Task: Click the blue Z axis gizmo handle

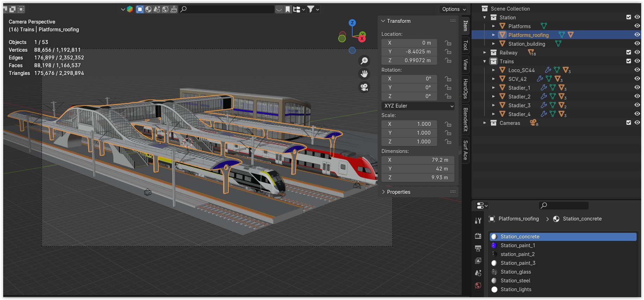Action: pos(352,23)
